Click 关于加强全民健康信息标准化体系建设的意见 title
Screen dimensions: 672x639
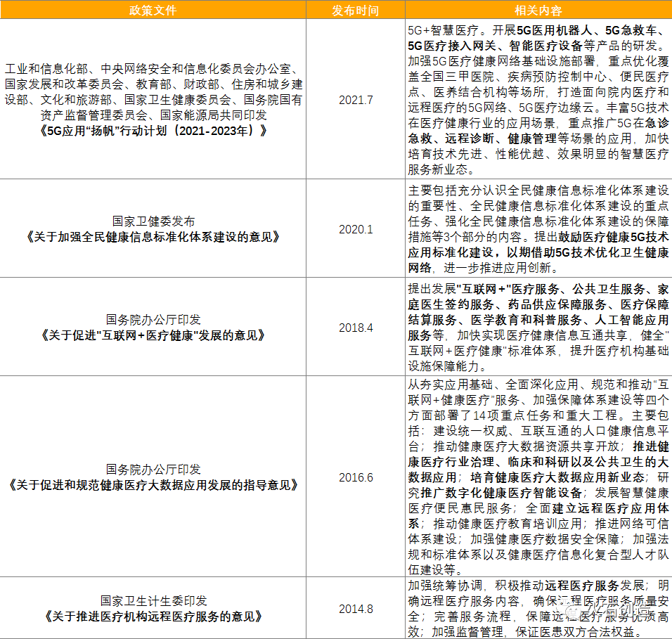(153, 237)
